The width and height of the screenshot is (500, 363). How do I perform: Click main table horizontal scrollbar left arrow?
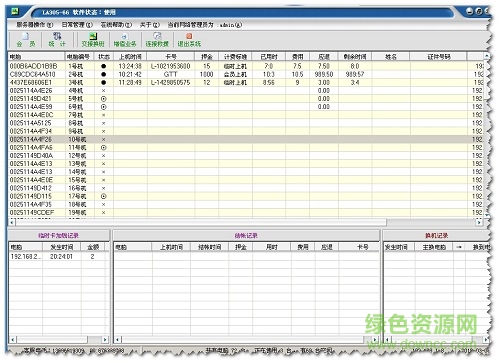[x=12, y=222]
